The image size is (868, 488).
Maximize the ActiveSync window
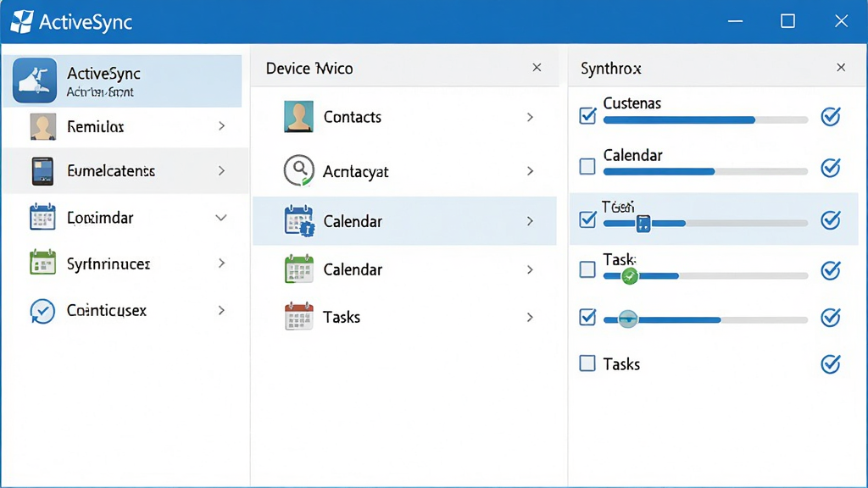[x=787, y=21]
